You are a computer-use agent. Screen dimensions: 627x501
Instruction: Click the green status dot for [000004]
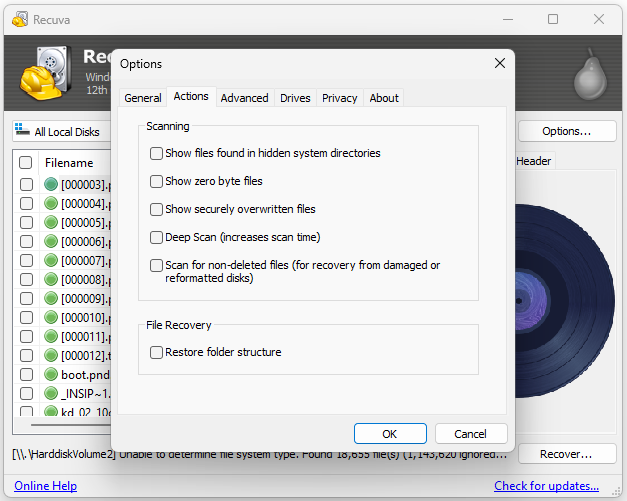tap(51, 203)
